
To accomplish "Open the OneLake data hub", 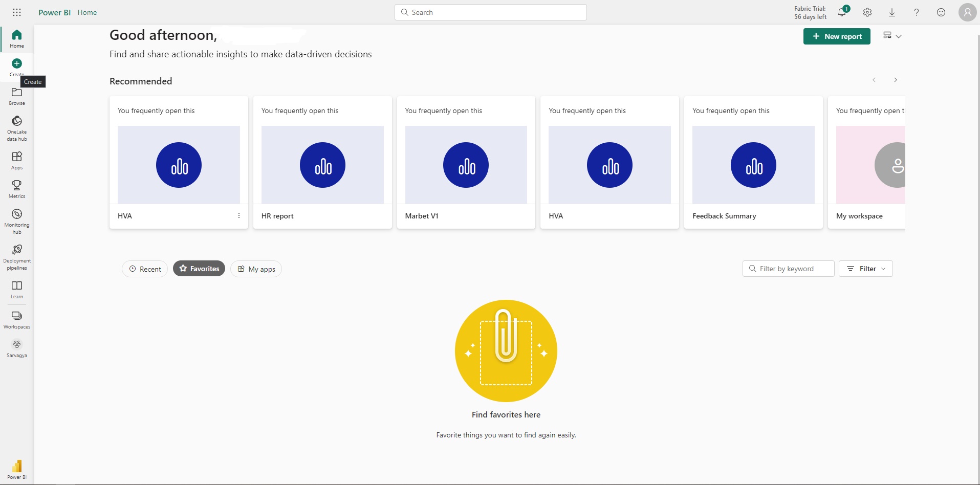I will tap(17, 127).
